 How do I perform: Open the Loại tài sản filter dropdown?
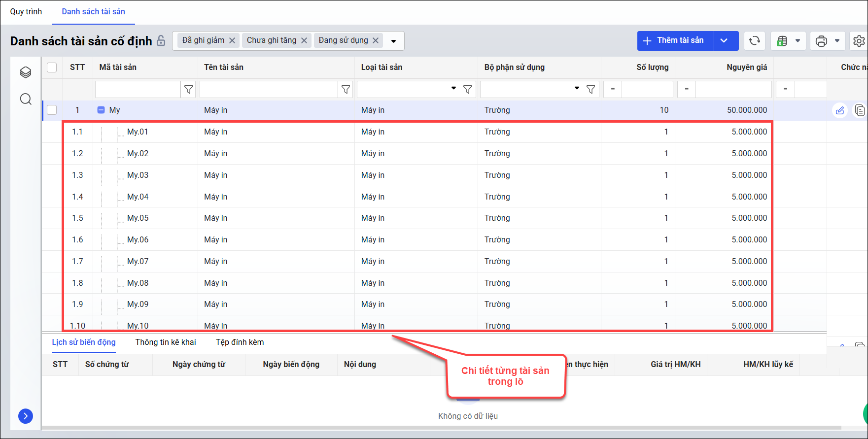coord(453,89)
